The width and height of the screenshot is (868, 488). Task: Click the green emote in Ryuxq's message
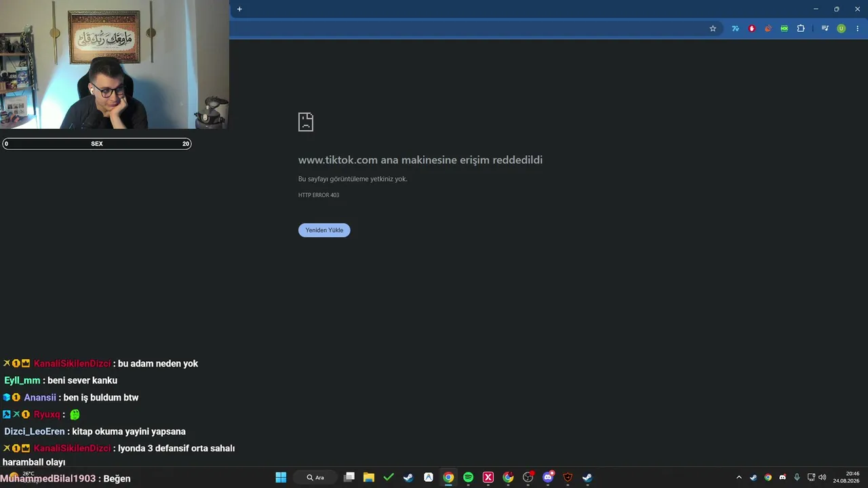click(75, 414)
